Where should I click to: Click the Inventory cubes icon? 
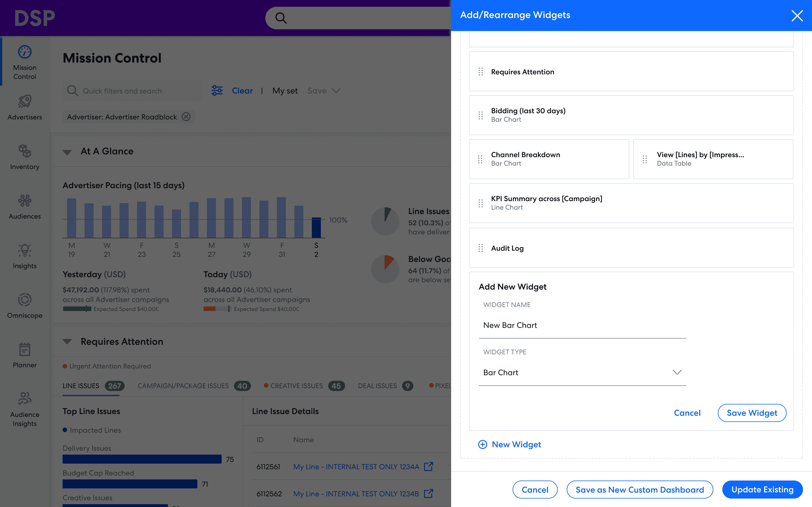pos(25,151)
